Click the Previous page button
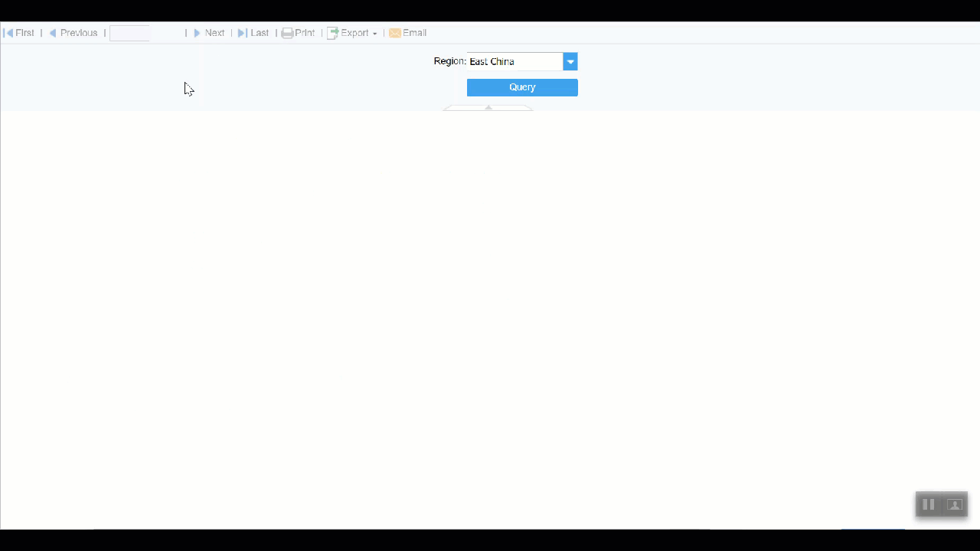The image size is (980, 551). (x=73, y=33)
